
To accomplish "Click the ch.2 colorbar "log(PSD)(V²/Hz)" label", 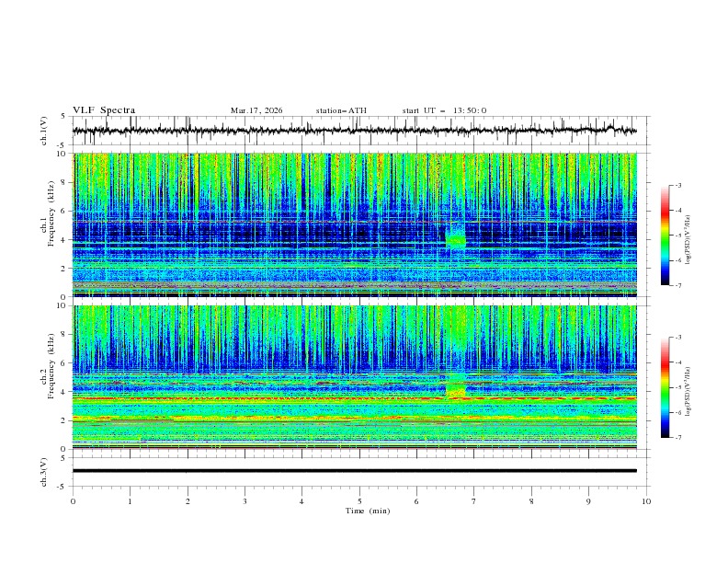I will click(x=688, y=392).
